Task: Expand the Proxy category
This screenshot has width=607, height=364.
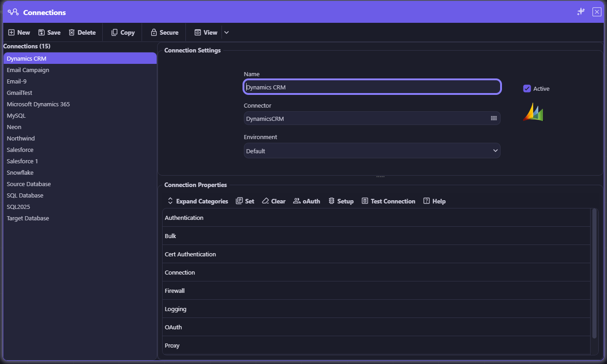Action: [x=376, y=345]
